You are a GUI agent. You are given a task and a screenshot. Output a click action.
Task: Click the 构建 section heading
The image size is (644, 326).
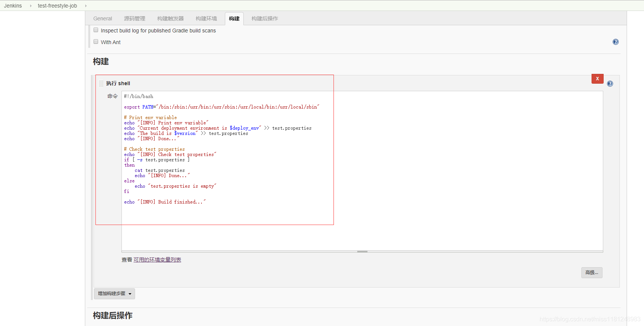101,61
